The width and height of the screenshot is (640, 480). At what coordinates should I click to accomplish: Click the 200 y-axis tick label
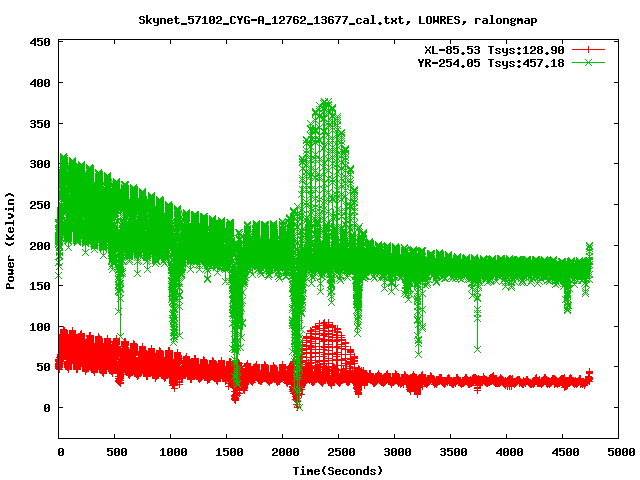point(40,246)
